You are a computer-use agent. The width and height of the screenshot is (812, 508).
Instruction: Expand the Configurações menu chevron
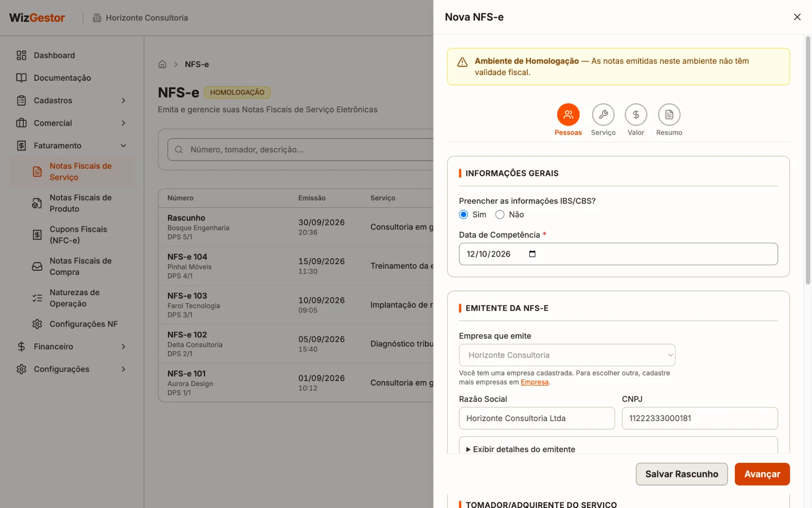pyautogui.click(x=123, y=369)
